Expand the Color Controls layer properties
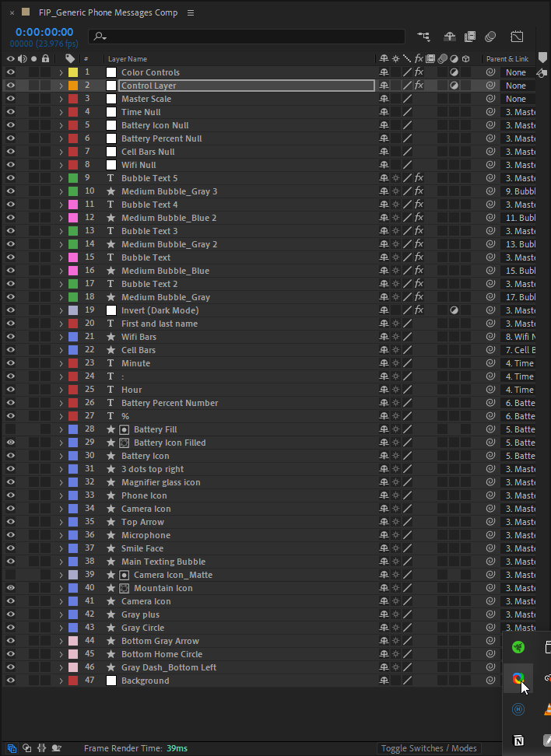Viewport: 551px width, 756px height. coord(61,72)
